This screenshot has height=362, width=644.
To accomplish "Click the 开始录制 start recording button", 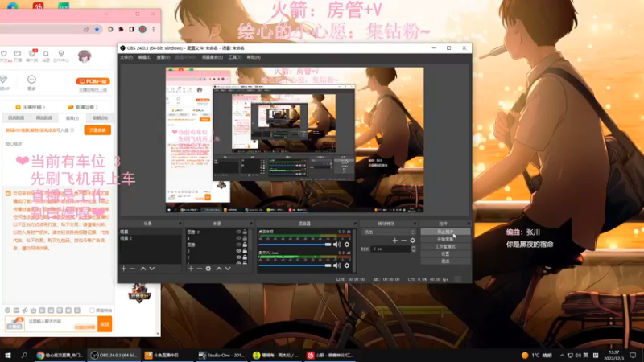I will 445,239.
